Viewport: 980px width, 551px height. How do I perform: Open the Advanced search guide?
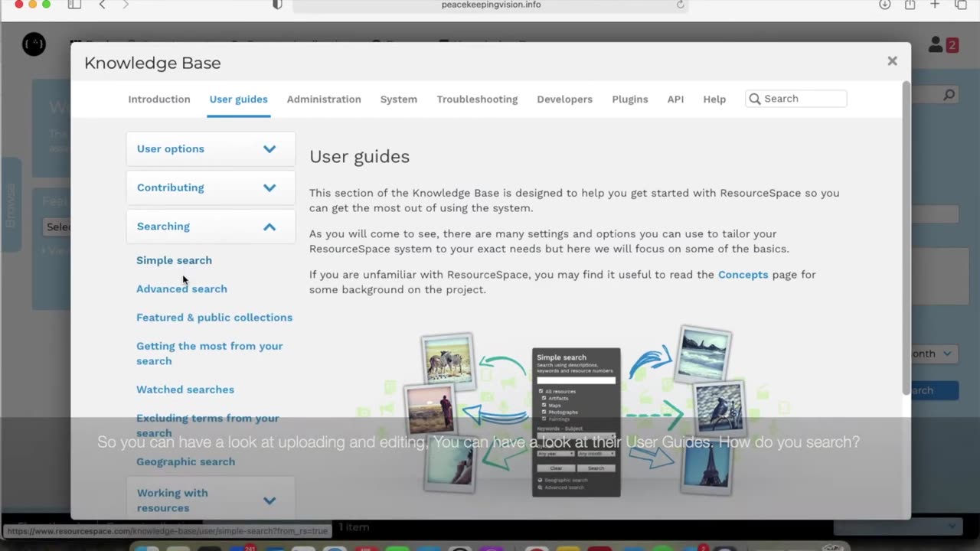coord(181,289)
